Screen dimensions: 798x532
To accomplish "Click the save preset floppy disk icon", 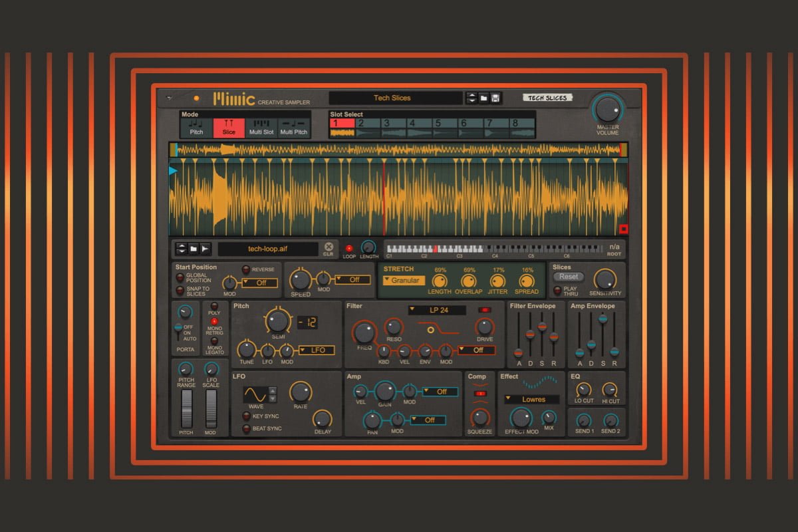I will [x=496, y=98].
